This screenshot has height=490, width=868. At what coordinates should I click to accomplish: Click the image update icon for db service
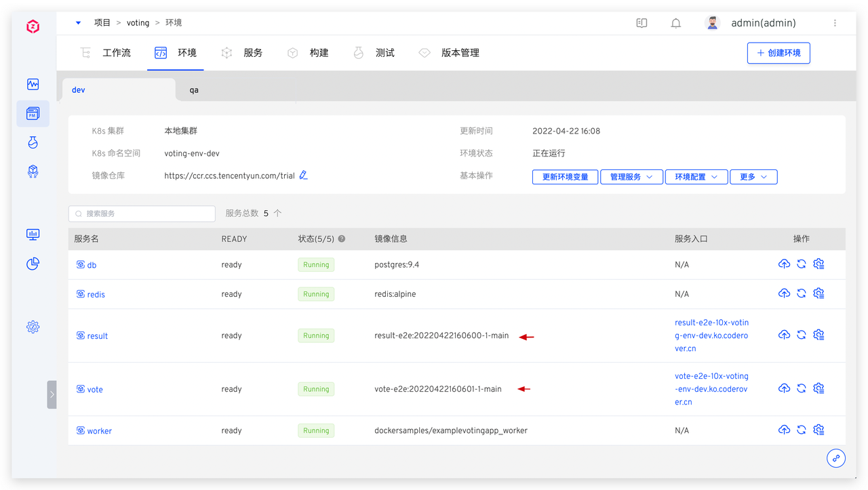784,264
